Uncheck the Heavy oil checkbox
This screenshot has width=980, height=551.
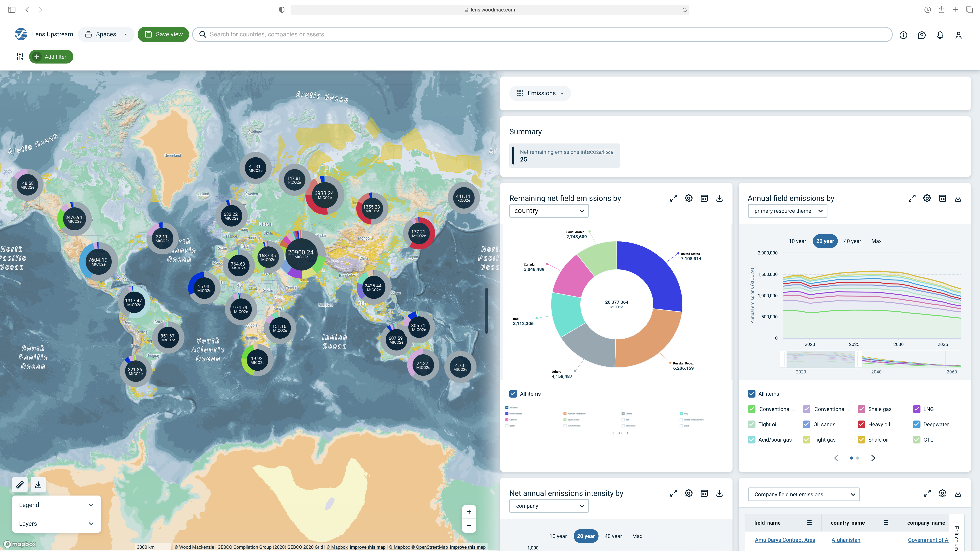coord(861,424)
